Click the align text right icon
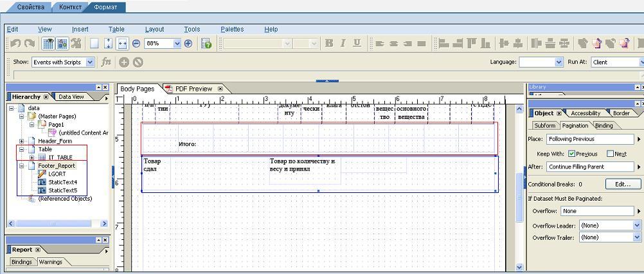The image size is (644, 274). 408,44
